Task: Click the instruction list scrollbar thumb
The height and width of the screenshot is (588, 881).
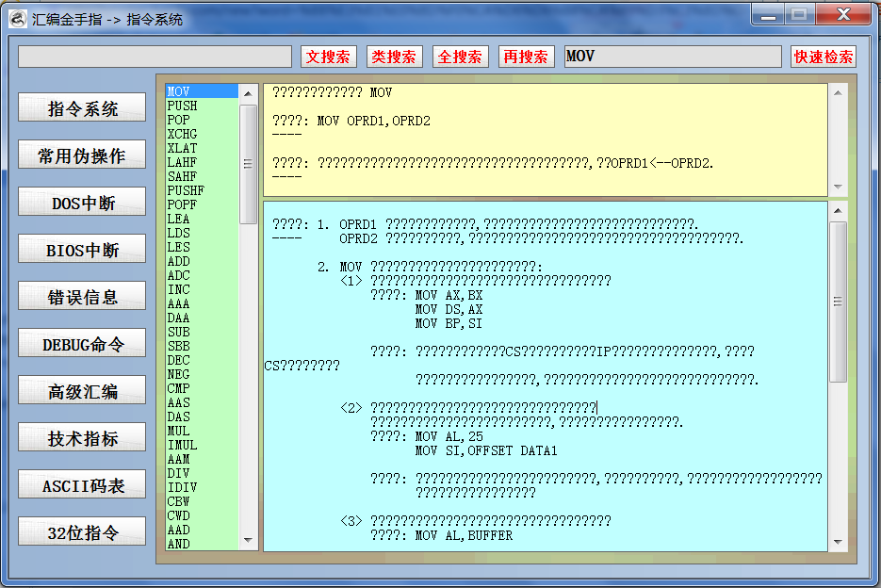Action: pos(248,164)
